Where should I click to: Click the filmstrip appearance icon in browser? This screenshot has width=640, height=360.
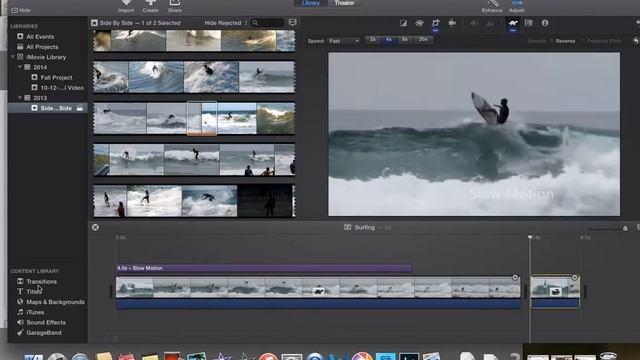pyautogui.click(x=293, y=22)
